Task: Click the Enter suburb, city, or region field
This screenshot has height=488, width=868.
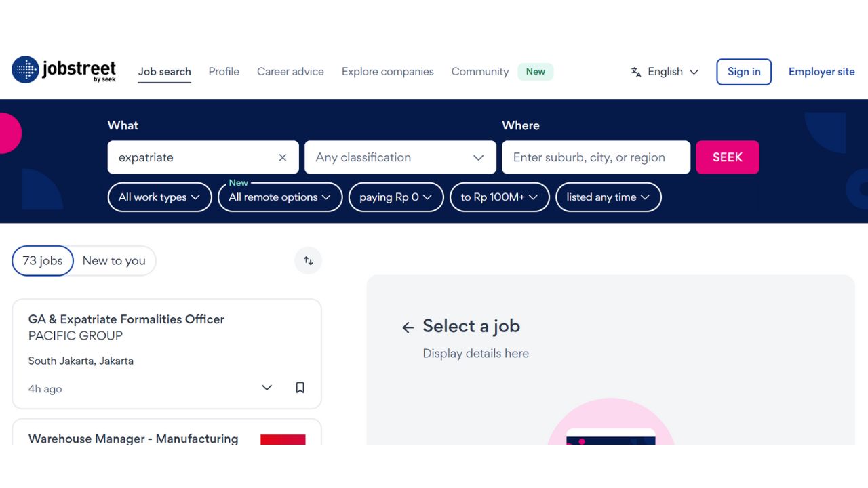Action: (x=595, y=157)
